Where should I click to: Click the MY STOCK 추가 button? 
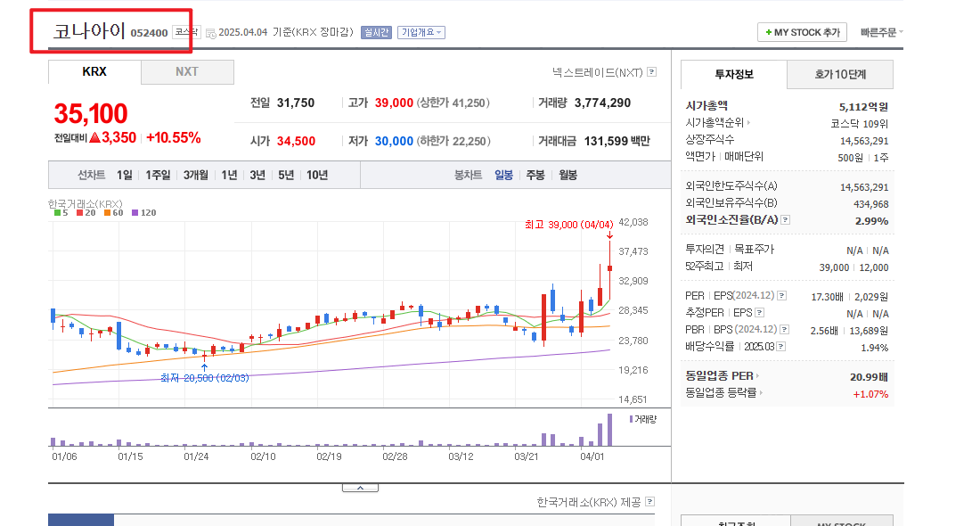pyautogui.click(x=801, y=32)
